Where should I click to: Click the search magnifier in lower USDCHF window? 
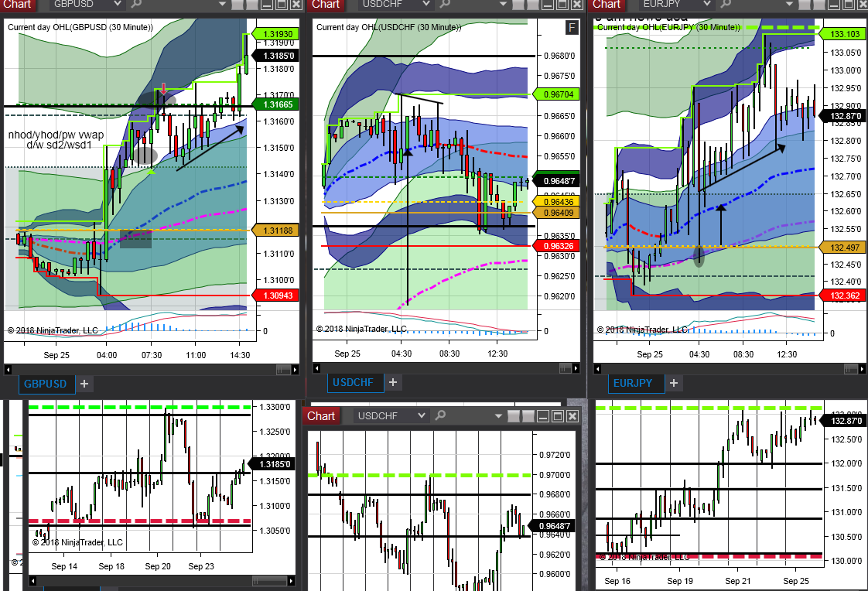pyautogui.click(x=440, y=415)
